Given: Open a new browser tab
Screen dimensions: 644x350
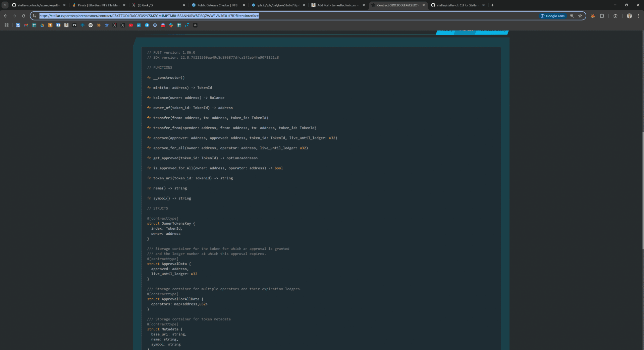Looking at the screenshot, I should pyautogui.click(x=492, y=5).
